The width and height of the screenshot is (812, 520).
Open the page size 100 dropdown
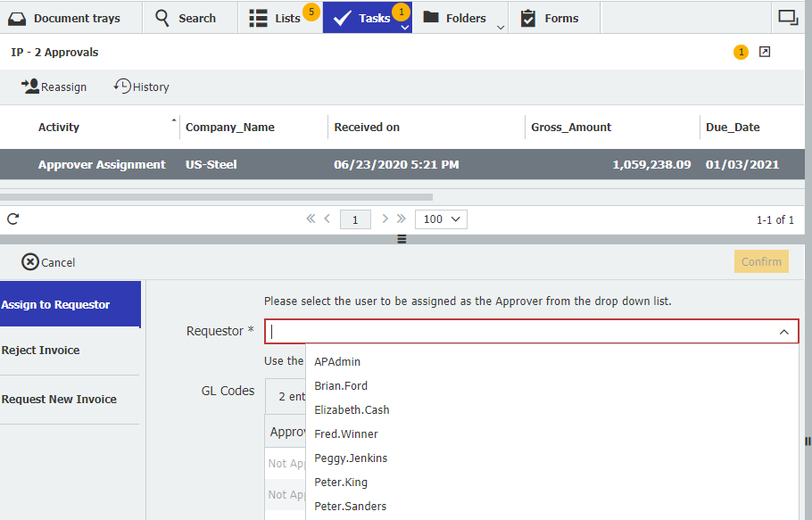(x=440, y=219)
